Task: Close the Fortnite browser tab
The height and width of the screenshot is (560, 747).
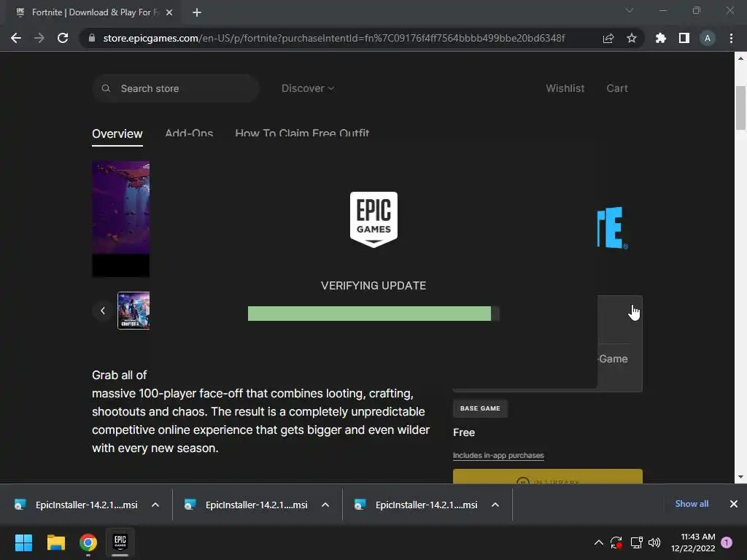Action: (x=169, y=12)
